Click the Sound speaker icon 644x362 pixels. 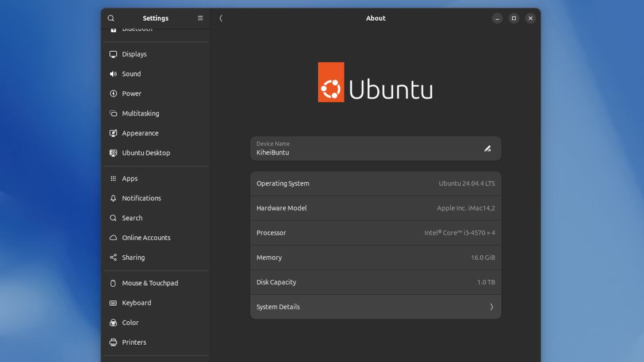(113, 74)
